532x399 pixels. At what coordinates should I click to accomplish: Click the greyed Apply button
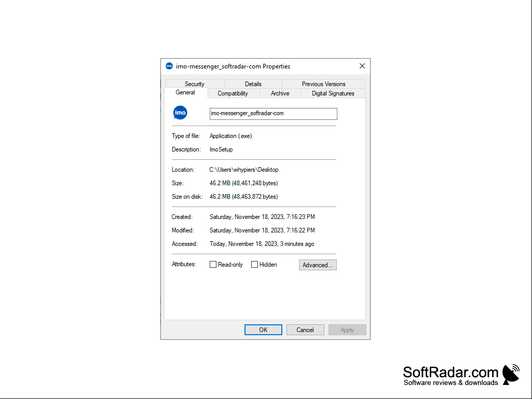(347, 330)
